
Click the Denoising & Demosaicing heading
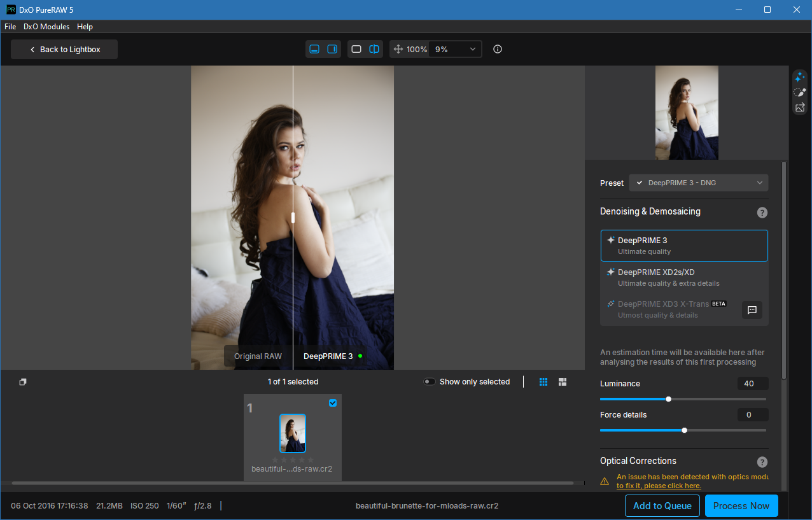click(x=650, y=211)
